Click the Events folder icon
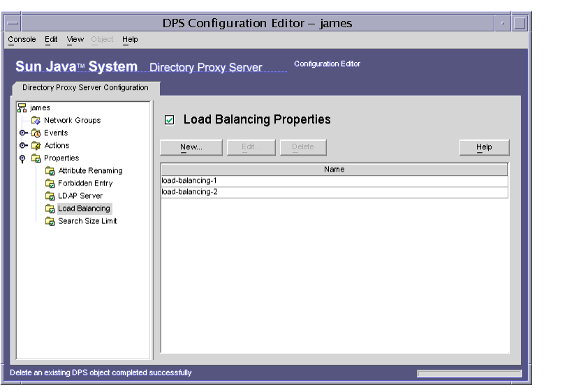The width and height of the screenshot is (574, 392). (x=36, y=133)
